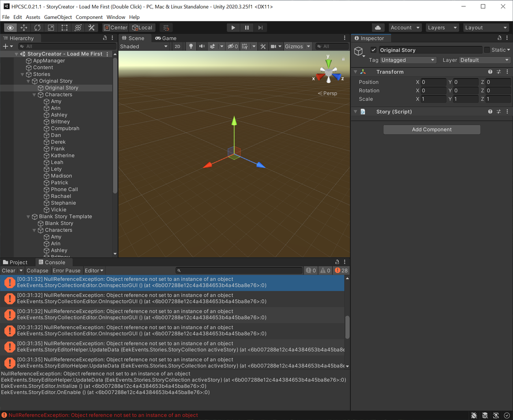Toggle error messages filter showing 28

[x=341, y=271]
